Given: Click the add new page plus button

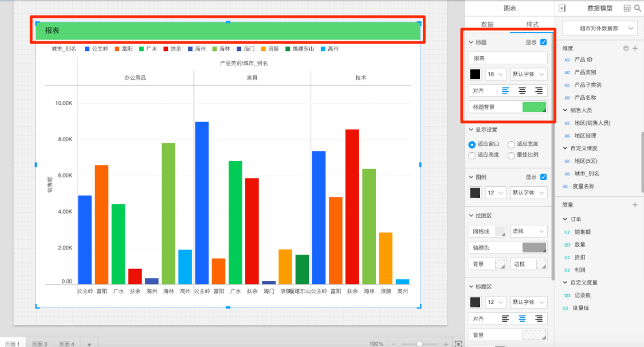Looking at the screenshot, I should click(x=89, y=344).
